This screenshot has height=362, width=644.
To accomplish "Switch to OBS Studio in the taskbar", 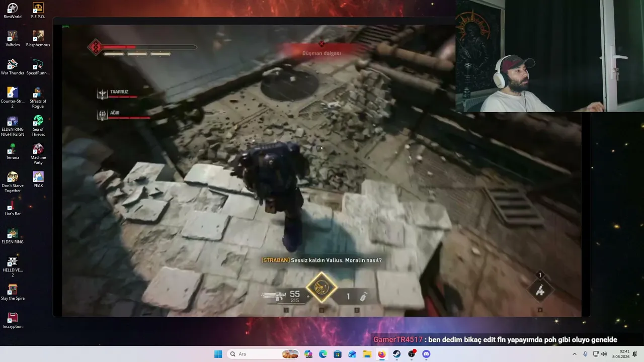I will click(412, 354).
